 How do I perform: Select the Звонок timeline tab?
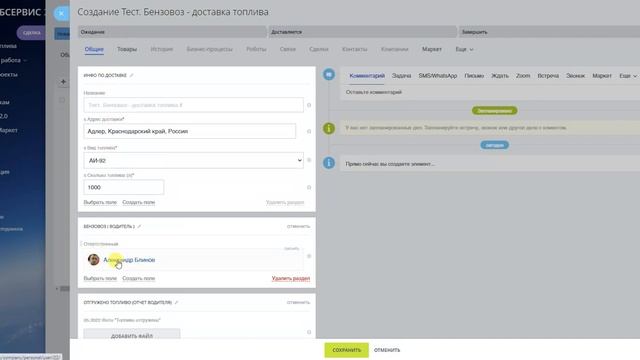click(x=576, y=76)
